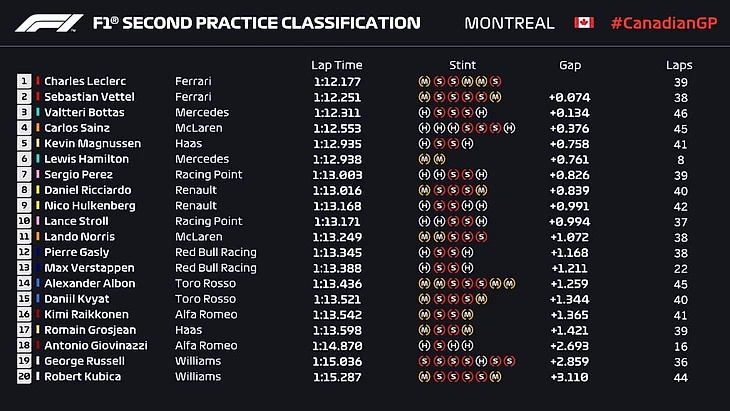Click the MONTREAL location label
The height and width of the screenshot is (411, 730).
click(x=510, y=22)
